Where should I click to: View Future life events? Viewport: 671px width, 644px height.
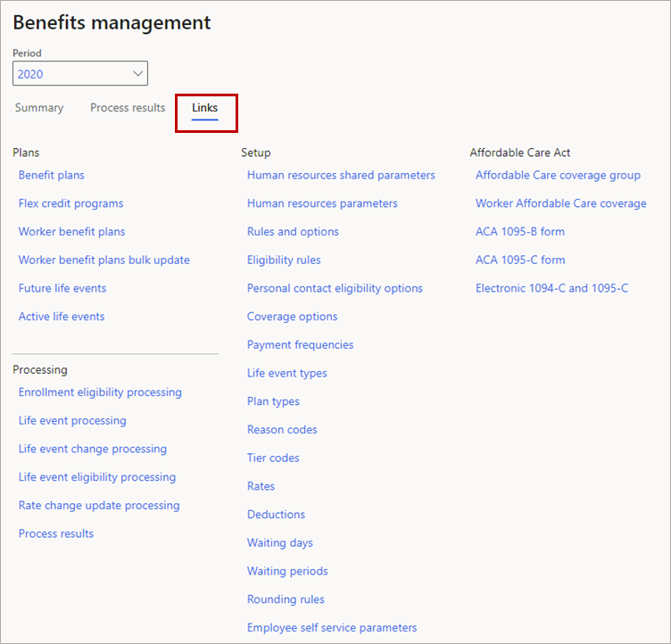click(x=62, y=288)
